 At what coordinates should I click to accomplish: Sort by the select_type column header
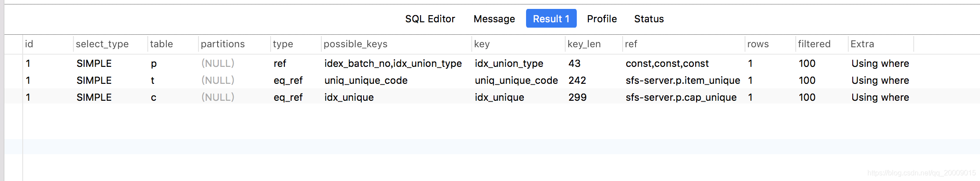102,44
